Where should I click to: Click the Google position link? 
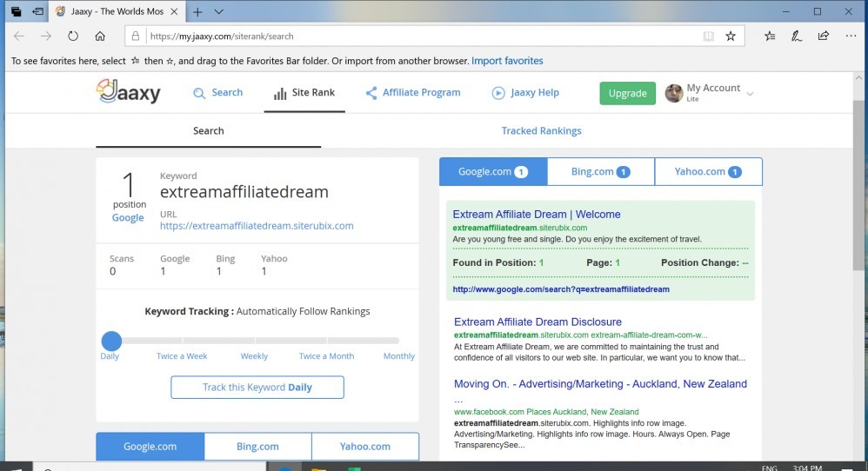[128, 217]
